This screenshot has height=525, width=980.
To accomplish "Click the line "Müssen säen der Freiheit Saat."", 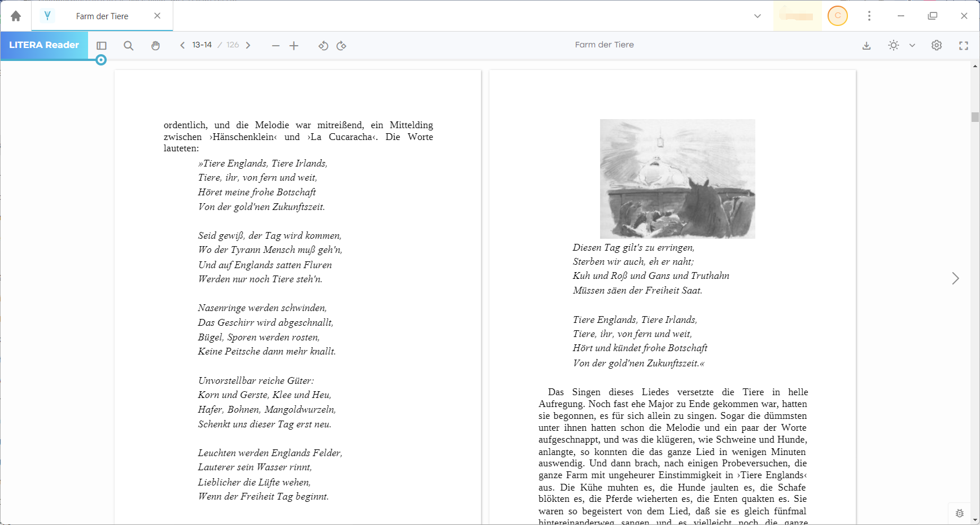I will (x=637, y=290).
